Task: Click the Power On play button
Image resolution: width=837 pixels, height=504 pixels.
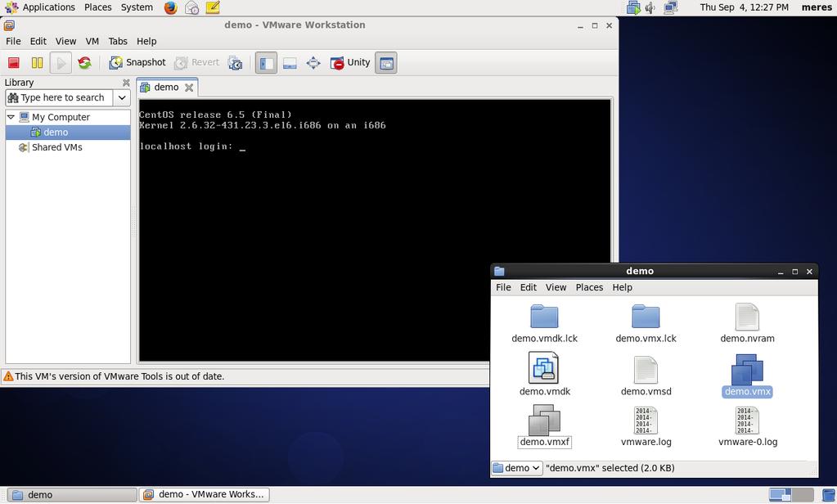Action: (61, 62)
